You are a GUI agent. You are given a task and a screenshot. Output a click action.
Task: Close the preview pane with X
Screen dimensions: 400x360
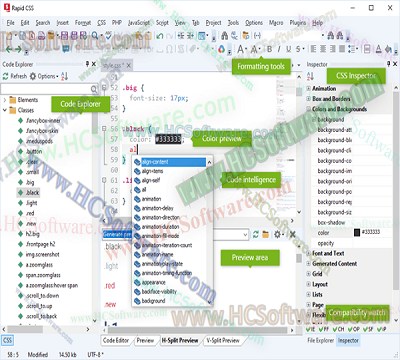[292, 234]
